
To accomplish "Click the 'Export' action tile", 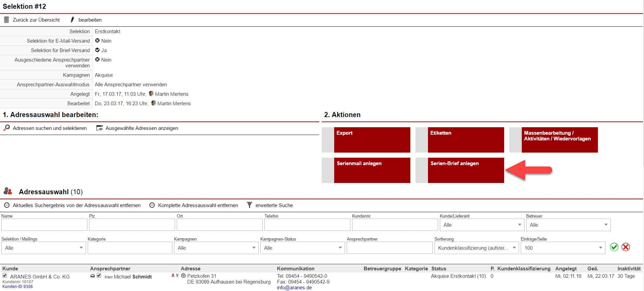I will [372, 140].
